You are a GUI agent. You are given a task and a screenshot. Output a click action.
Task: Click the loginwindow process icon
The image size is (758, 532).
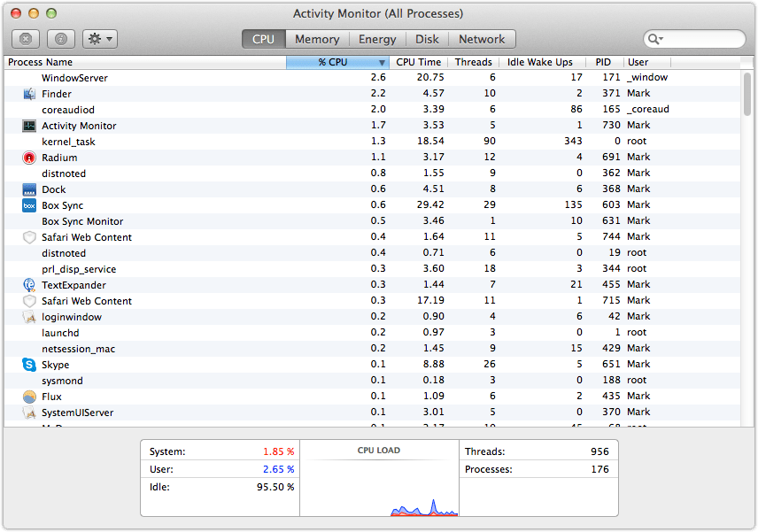(29, 317)
